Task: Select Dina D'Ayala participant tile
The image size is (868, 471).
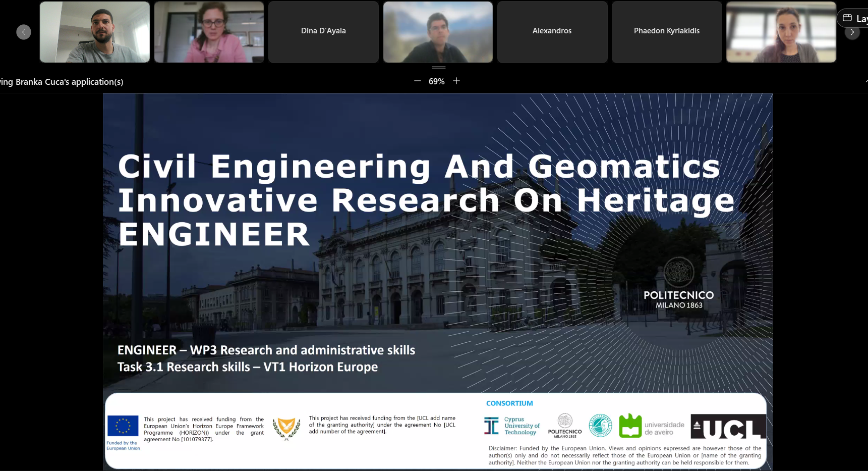Action: coord(323,31)
